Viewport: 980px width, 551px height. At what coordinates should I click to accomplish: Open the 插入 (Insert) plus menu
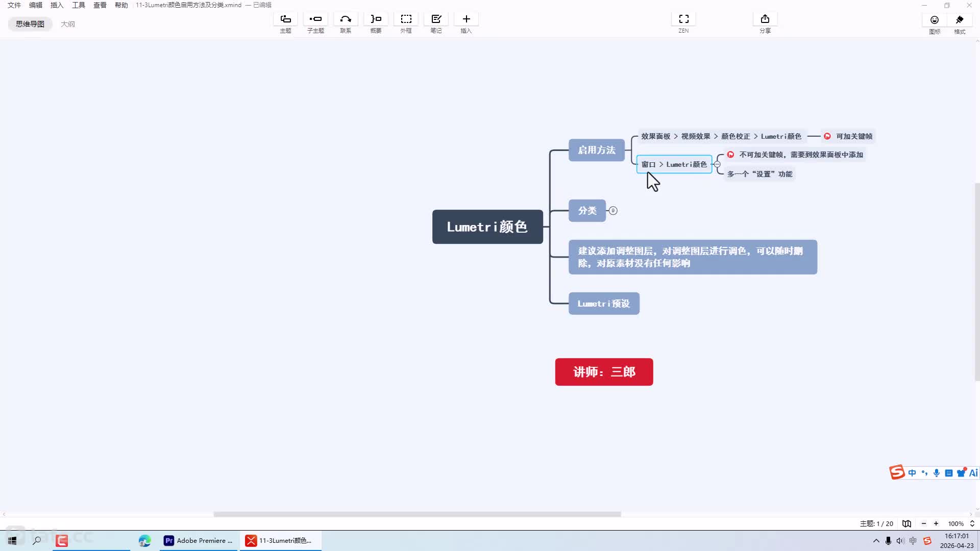point(466,19)
